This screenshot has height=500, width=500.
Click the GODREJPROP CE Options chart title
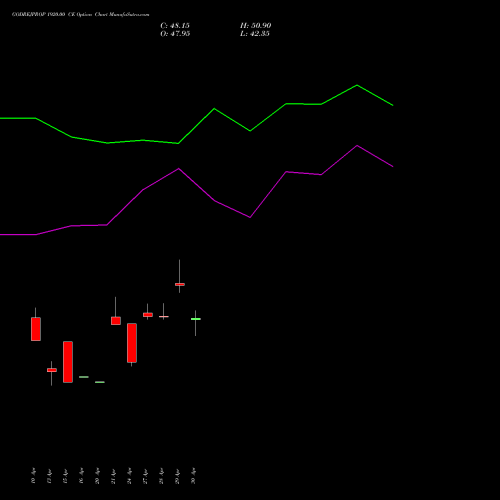80,14
